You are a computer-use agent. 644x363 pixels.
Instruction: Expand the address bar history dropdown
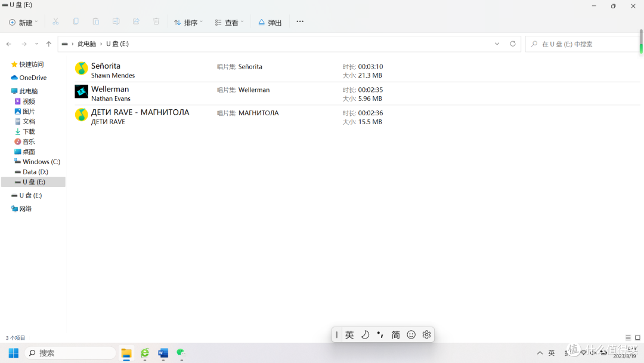pyautogui.click(x=497, y=44)
